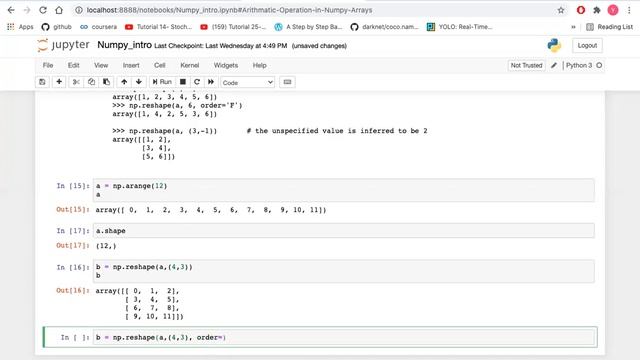This screenshot has width=640, height=360.
Task: Expand hidden bookmarks chevron
Action: tap(573, 27)
